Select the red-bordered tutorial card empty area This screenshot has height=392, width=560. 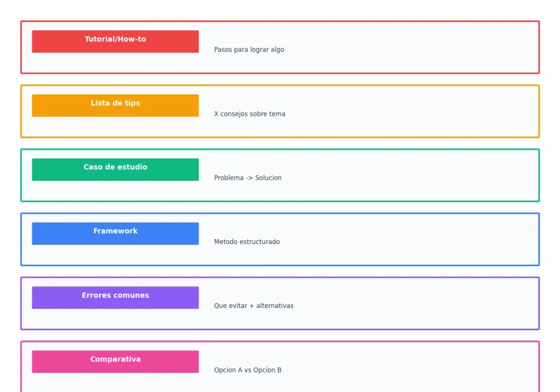click(410, 47)
